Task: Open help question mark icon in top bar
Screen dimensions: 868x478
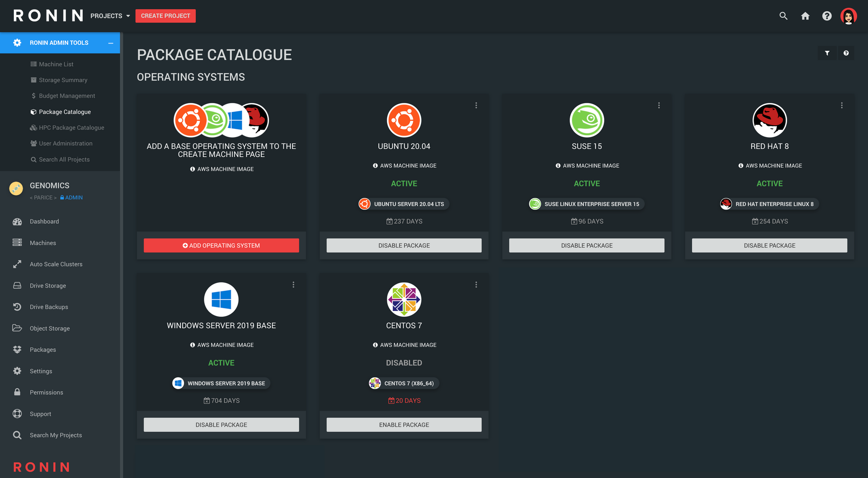Action: tap(827, 16)
